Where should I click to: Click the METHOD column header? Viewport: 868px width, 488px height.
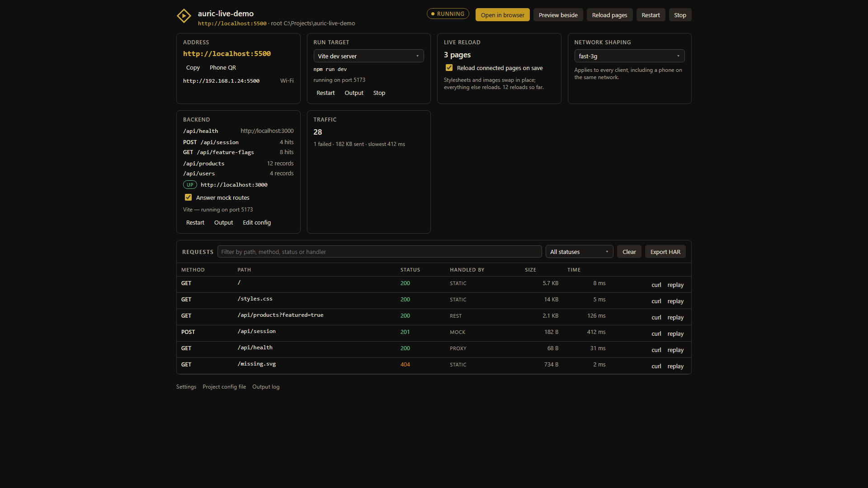click(x=193, y=270)
